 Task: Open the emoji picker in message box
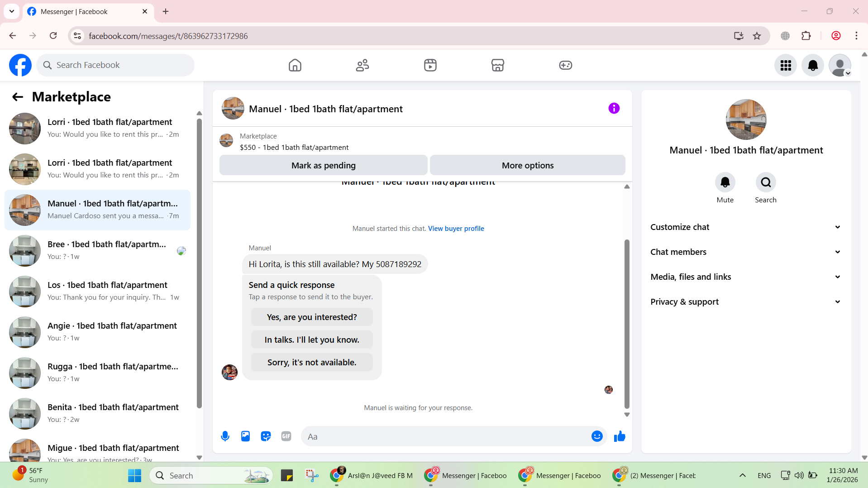point(597,436)
